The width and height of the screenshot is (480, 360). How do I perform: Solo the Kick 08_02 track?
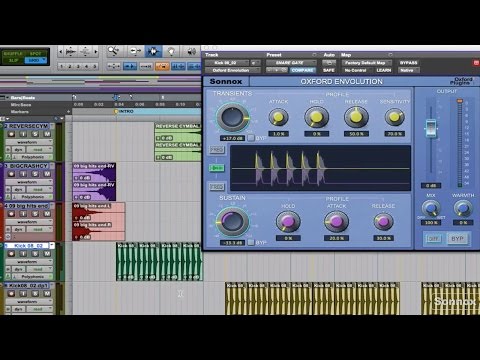click(x=35, y=254)
